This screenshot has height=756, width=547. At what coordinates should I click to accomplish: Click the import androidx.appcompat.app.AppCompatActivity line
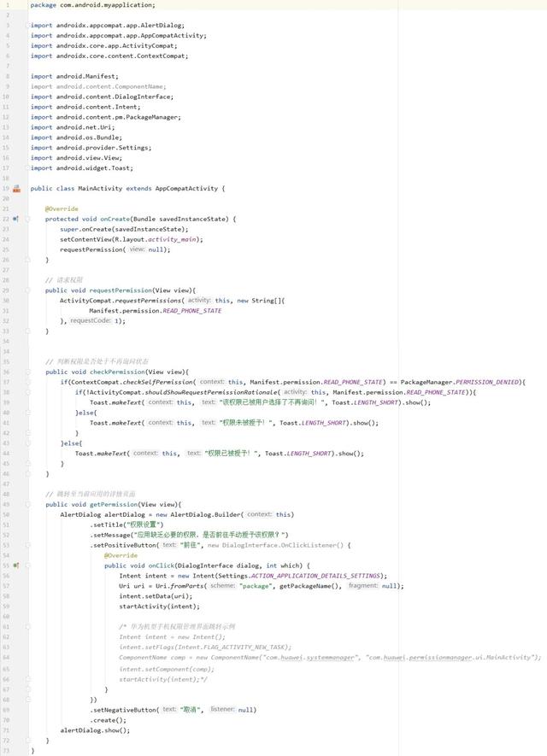coord(118,36)
